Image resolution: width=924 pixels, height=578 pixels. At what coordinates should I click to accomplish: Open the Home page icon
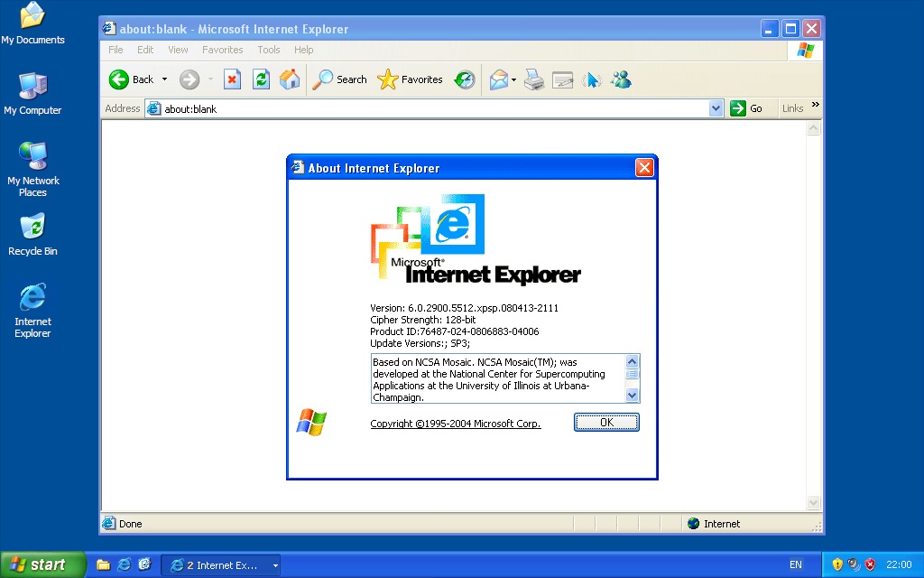point(289,79)
